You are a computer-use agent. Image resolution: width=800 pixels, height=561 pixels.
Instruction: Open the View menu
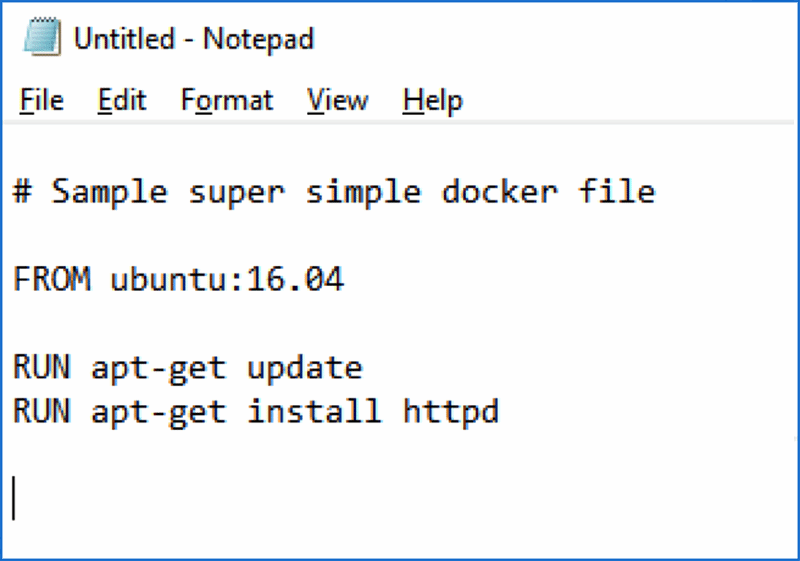click(x=337, y=100)
